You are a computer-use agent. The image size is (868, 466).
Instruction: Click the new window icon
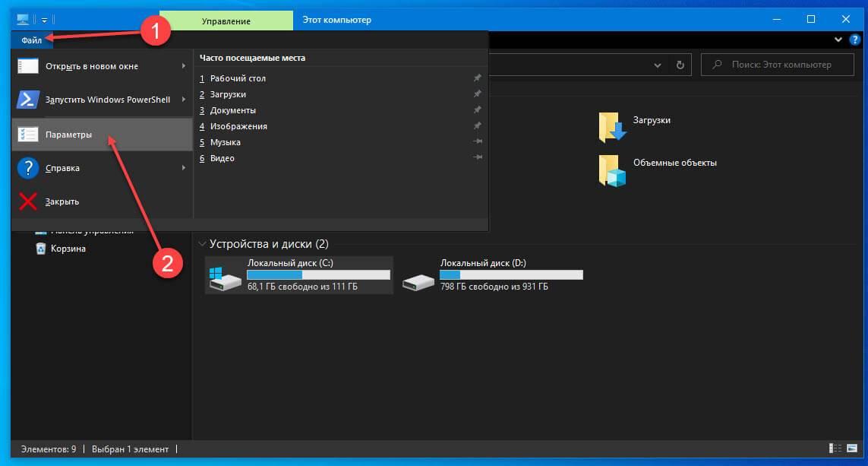(x=27, y=66)
